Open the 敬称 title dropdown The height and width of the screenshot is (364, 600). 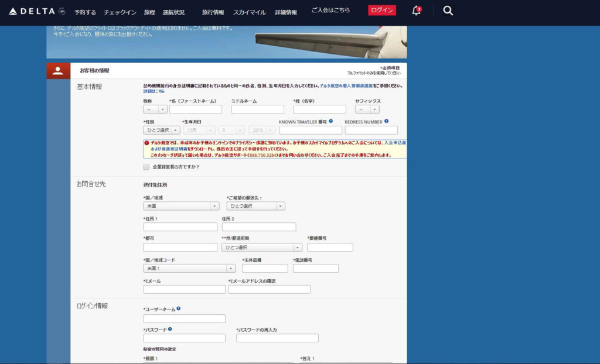[x=155, y=109]
